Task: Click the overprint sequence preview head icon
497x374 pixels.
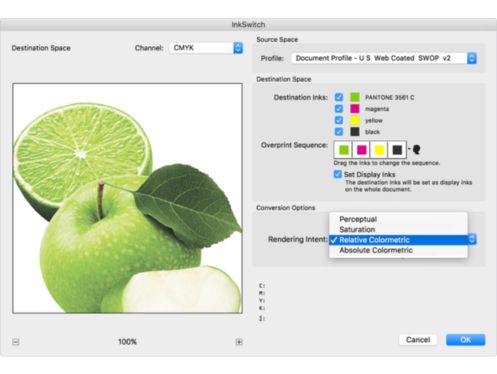Action: coord(416,149)
